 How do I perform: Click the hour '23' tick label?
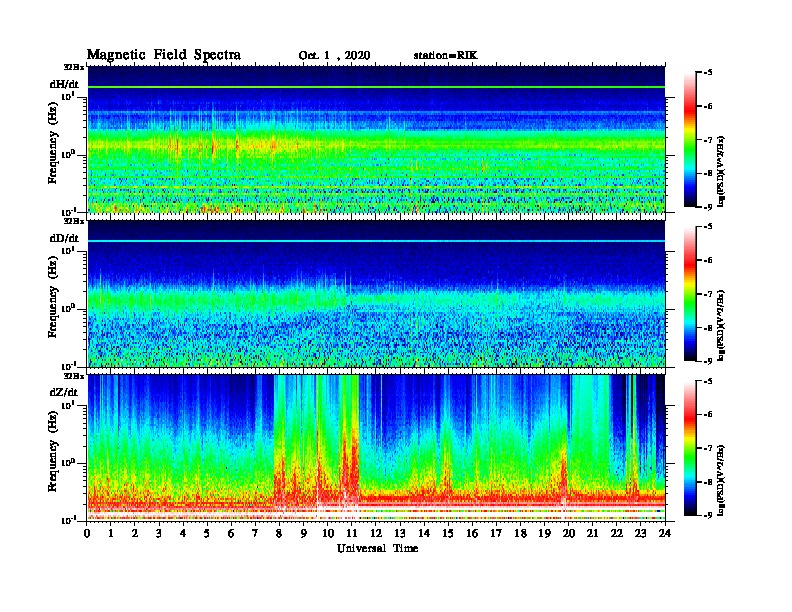(x=640, y=534)
